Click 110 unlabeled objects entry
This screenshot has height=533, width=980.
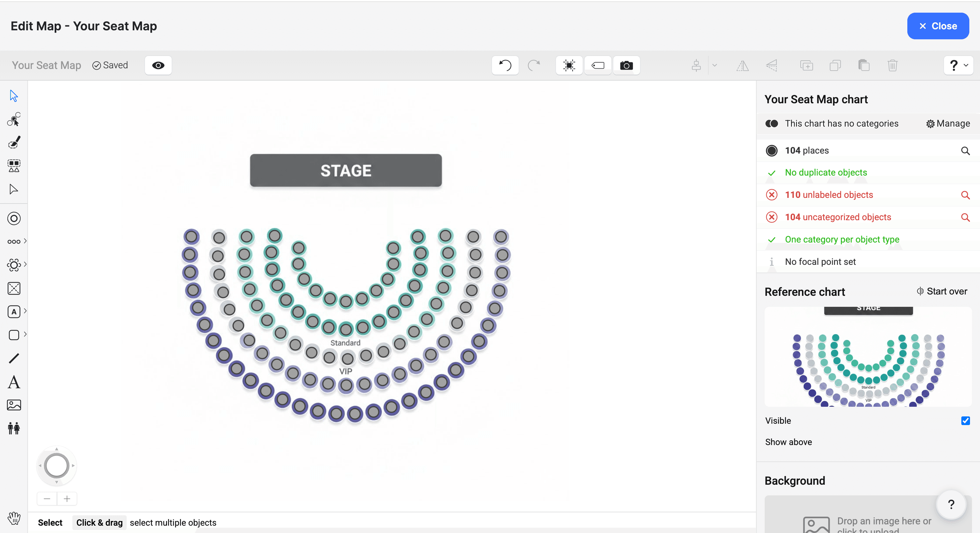(x=829, y=195)
